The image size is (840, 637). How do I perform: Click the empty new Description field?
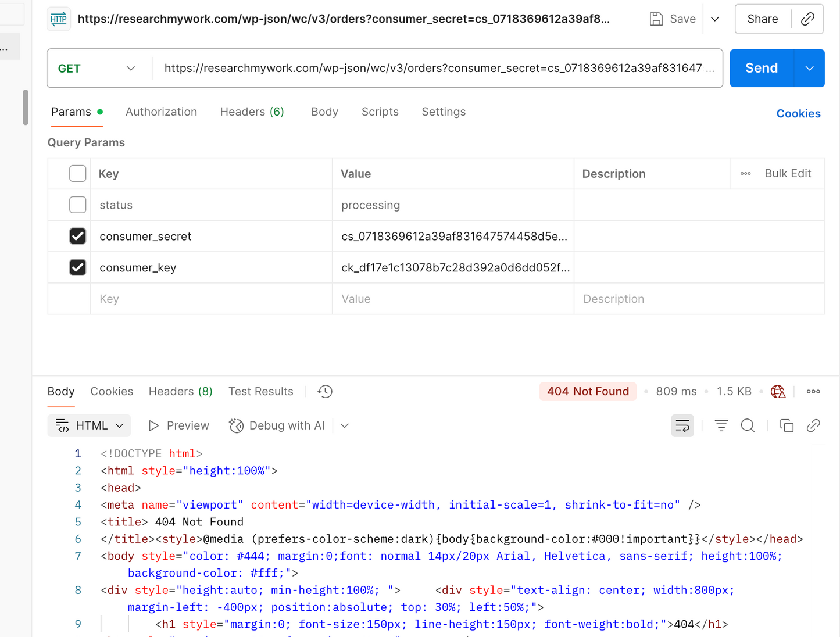pos(699,299)
